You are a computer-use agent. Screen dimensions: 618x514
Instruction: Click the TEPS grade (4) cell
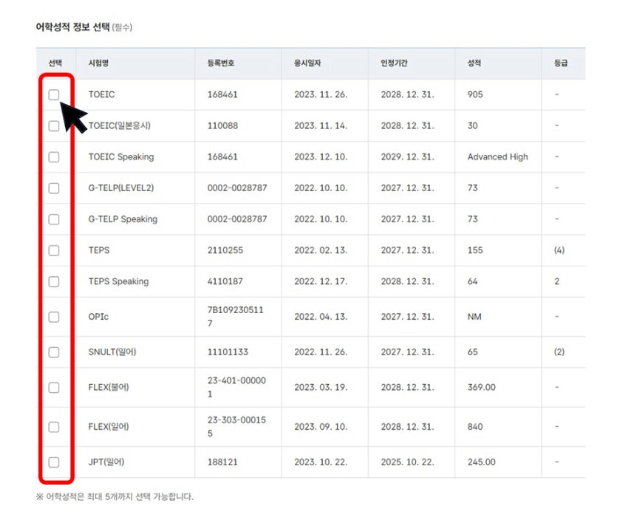559,250
